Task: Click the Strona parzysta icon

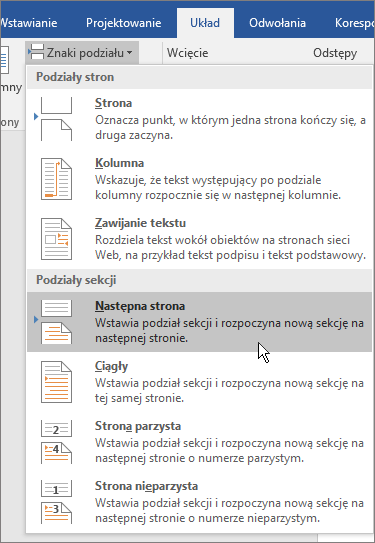Action: pos(56,442)
